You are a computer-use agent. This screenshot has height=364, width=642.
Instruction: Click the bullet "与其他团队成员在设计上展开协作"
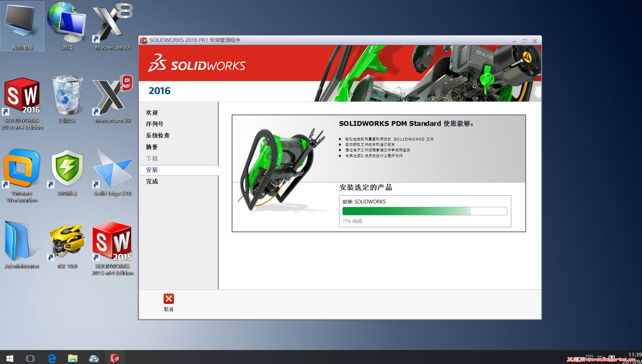(x=374, y=156)
